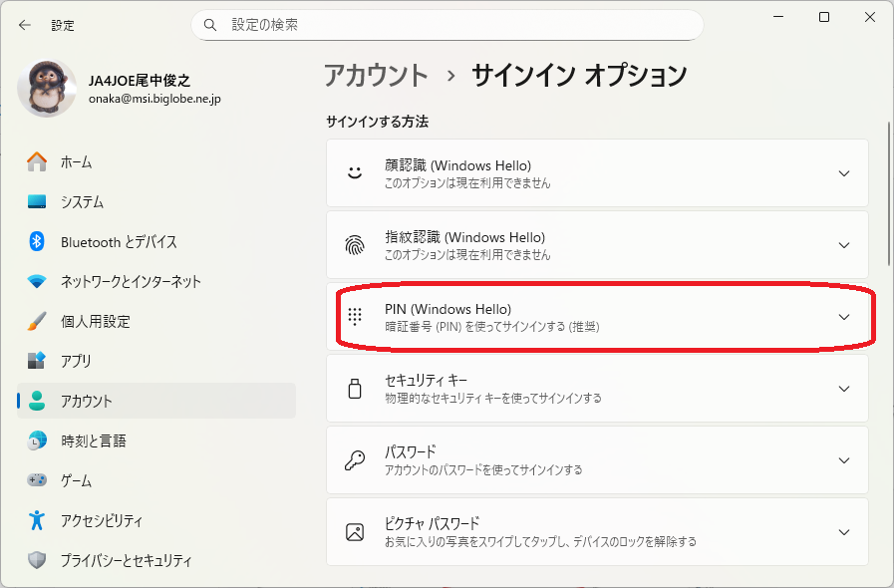Screen dimensions: 894x588
Task: Click the network Wi-Fi icon
Action: (37, 281)
